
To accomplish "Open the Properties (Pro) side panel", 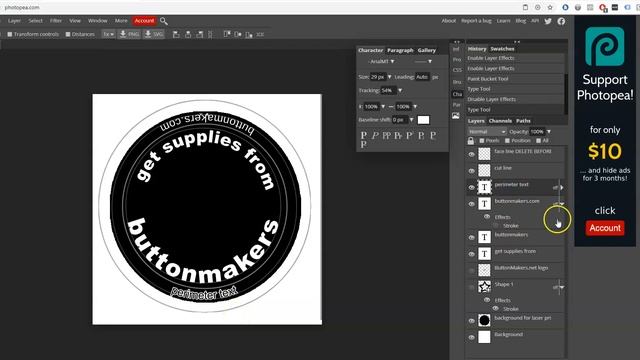I will (456, 60).
